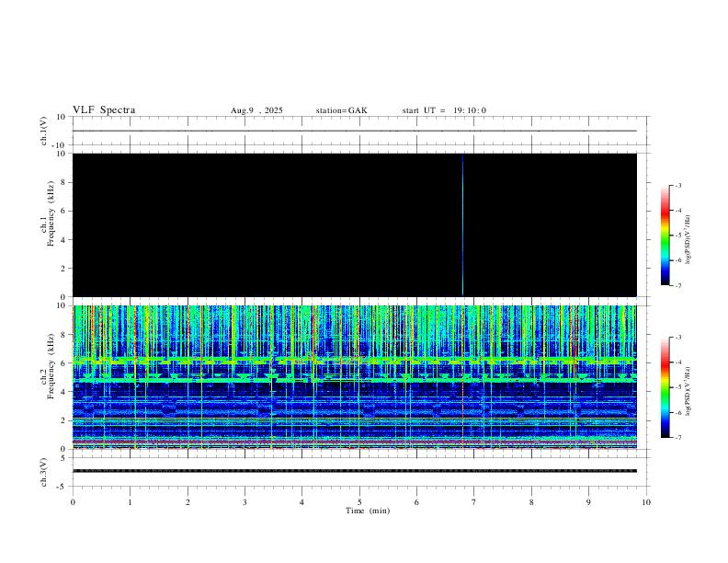The image size is (728, 563).
Task: Click the log(PSD) label beside ch.2 colorbar
Action: tap(688, 386)
